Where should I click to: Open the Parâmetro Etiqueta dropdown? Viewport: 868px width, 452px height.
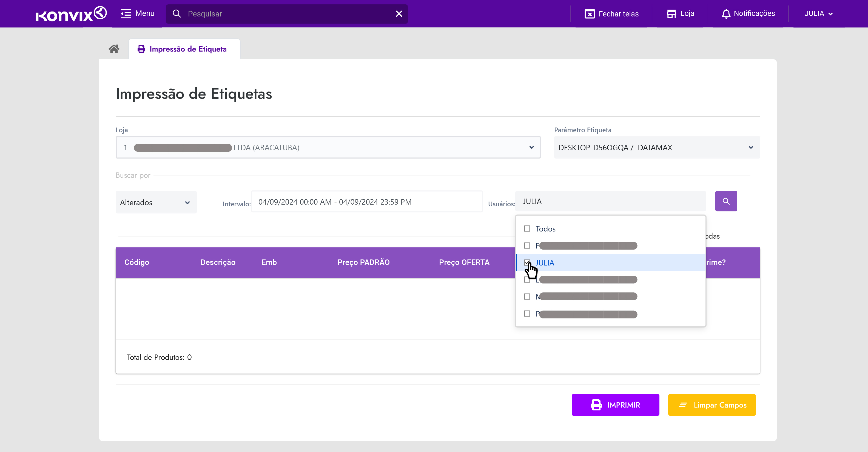click(x=750, y=147)
